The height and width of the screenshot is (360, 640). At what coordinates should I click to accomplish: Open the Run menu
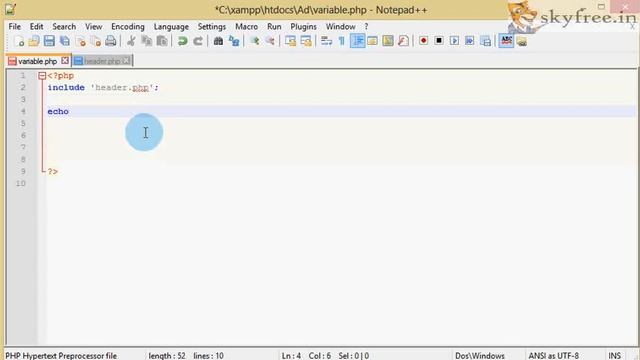coord(274,27)
